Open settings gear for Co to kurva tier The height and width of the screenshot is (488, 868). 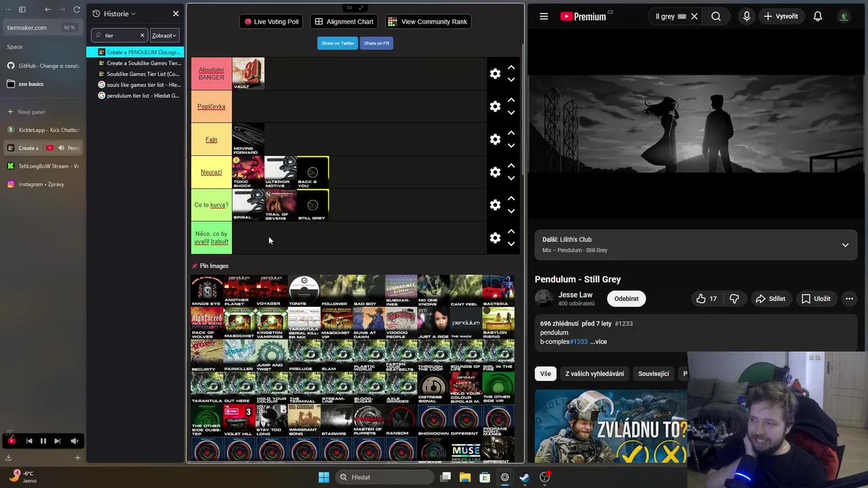coord(495,205)
